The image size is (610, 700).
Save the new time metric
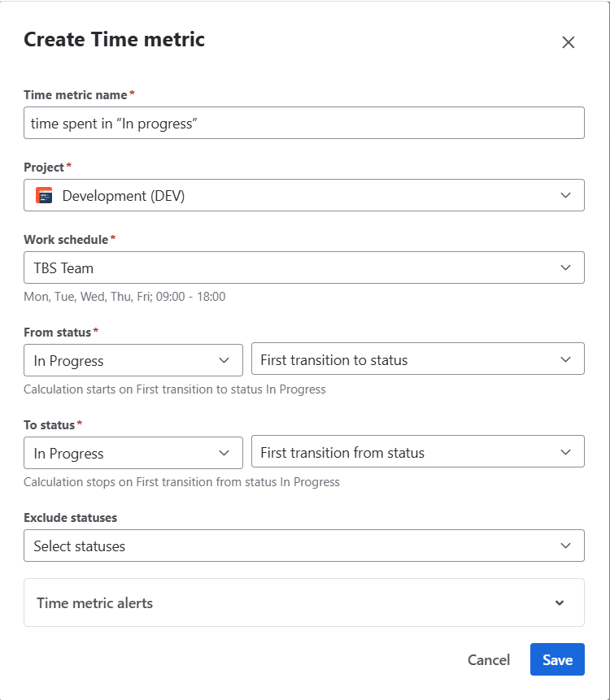click(x=557, y=660)
